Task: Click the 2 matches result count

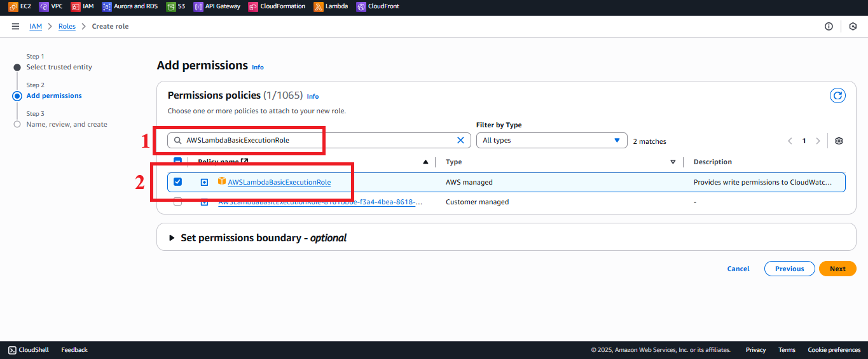Action: [x=649, y=141]
